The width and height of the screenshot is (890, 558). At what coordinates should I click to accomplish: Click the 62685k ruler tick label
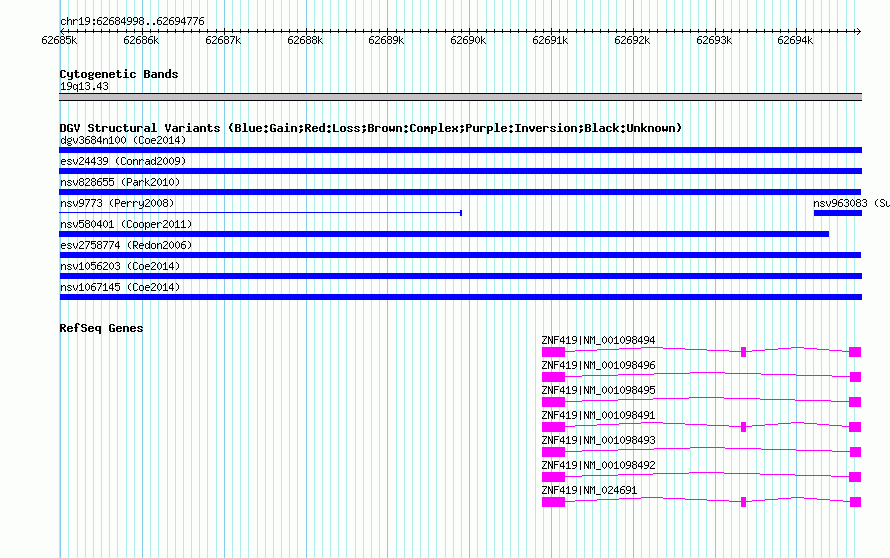[59, 40]
